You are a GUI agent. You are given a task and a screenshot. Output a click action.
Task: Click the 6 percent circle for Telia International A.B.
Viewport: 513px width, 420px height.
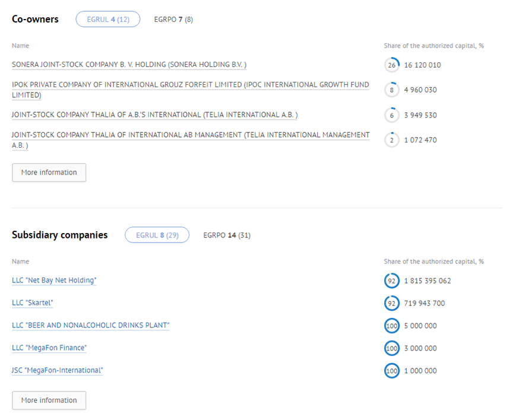click(x=392, y=115)
